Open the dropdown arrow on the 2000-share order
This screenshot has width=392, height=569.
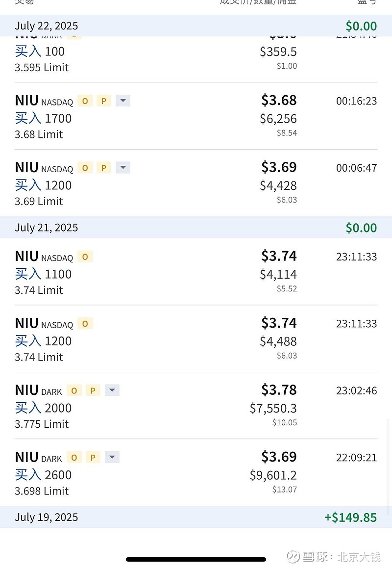[x=112, y=390]
